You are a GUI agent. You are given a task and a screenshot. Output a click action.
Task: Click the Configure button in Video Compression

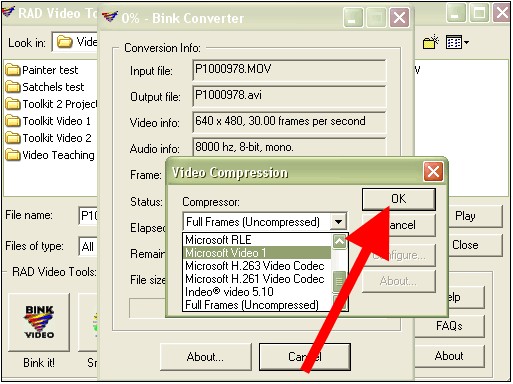pos(399,255)
